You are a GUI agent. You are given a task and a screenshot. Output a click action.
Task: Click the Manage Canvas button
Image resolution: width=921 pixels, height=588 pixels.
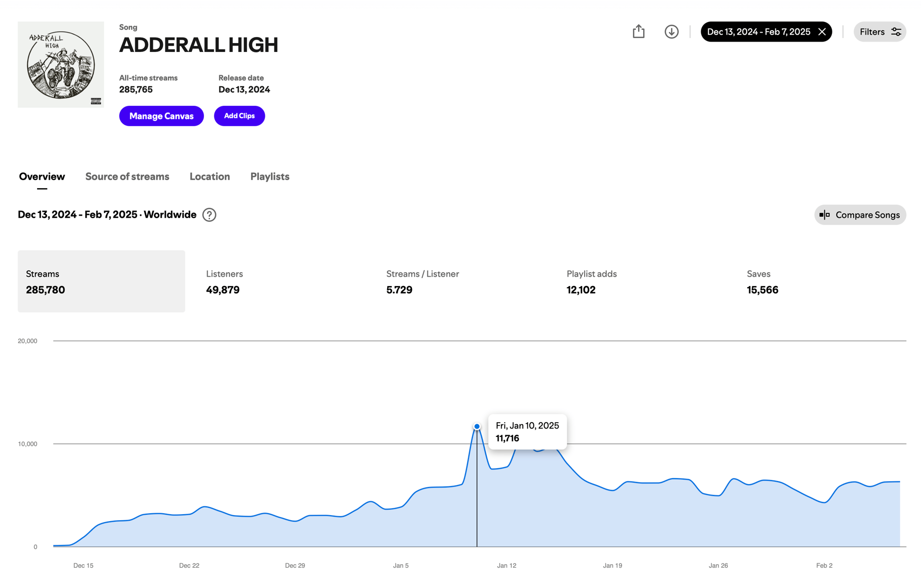click(161, 116)
